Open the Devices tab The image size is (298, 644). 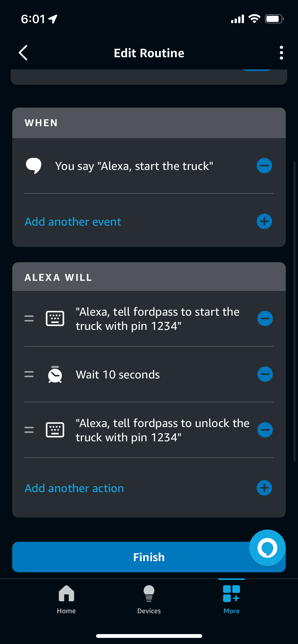click(149, 599)
